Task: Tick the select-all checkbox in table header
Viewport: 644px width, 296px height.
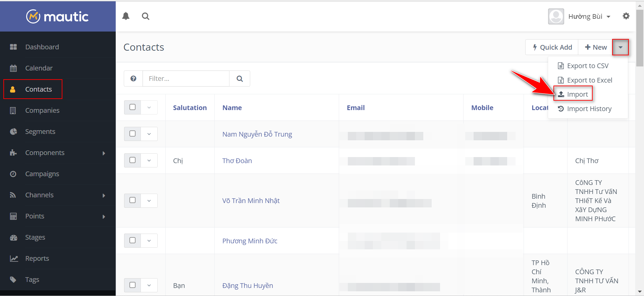Action: coord(132,107)
